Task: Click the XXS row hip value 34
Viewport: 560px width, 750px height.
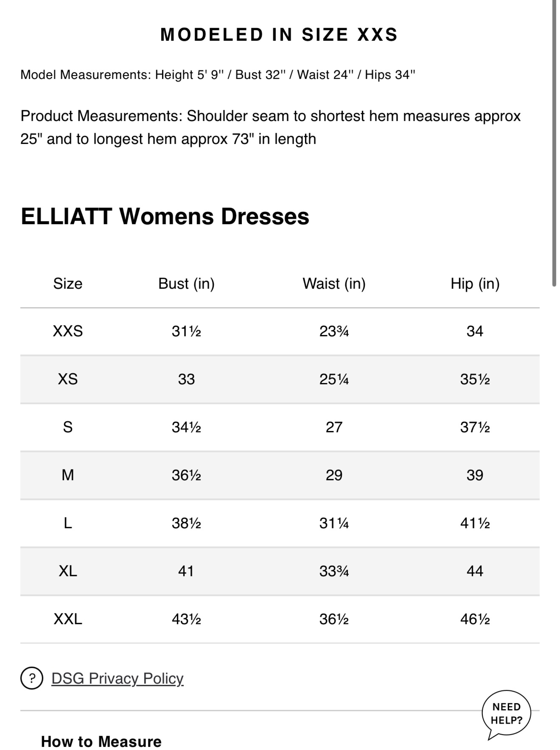Action: click(x=475, y=331)
